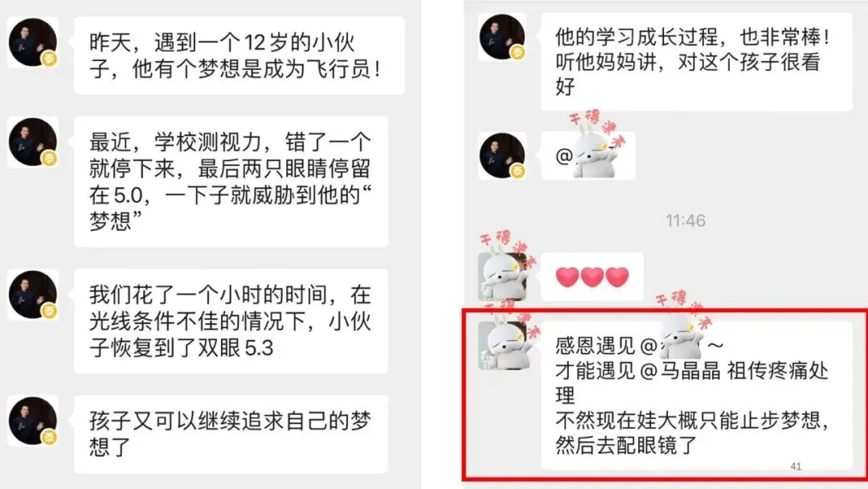Tap avatar beside the 我们花了一个小时 message
This screenshot has width=868, height=489.
pos(33,295)
